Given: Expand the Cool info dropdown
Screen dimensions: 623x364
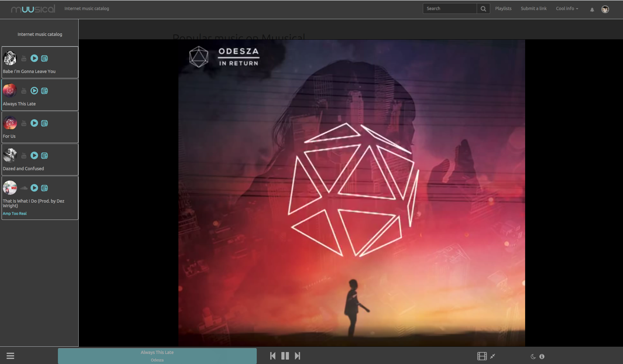Looking at the screenshot, I should pyautogui.click(x=567, y=8).
